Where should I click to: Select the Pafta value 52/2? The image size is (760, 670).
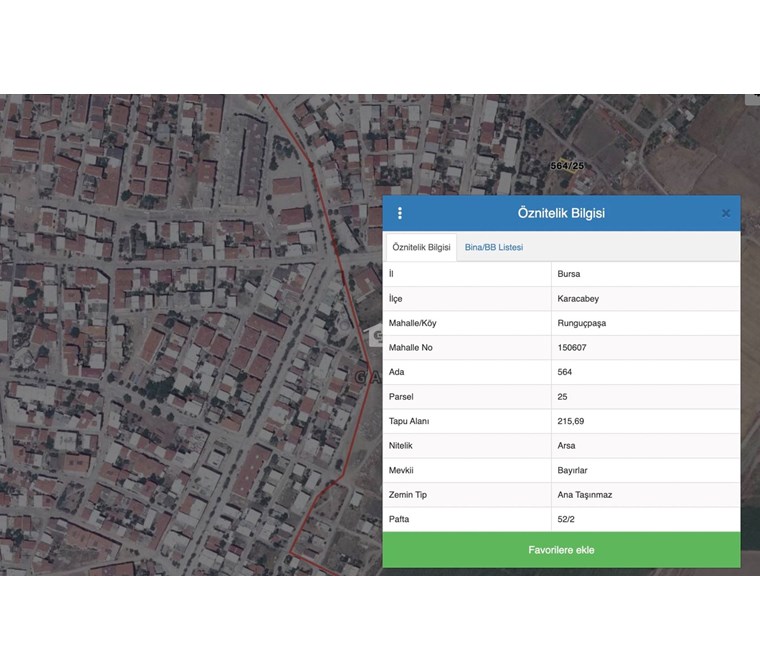[x=566, y=519]
